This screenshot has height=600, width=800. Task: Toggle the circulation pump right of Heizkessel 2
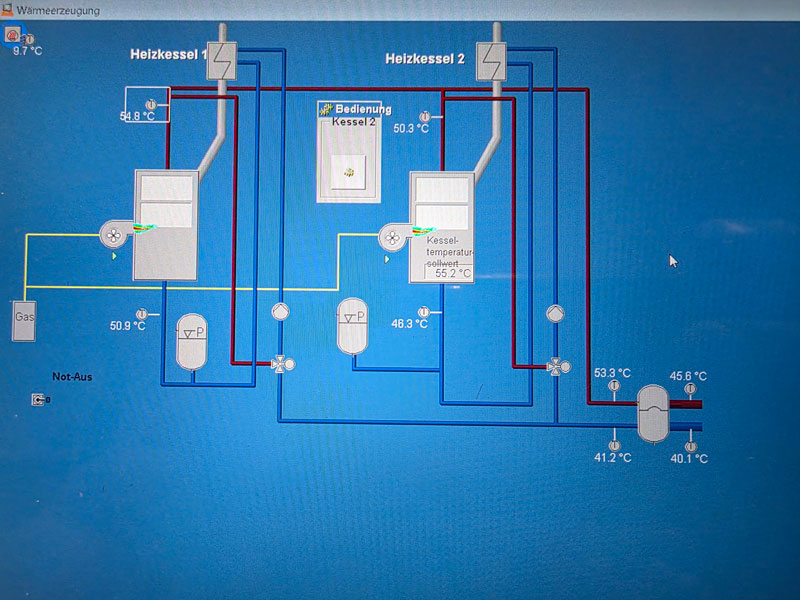pos(554,312)
